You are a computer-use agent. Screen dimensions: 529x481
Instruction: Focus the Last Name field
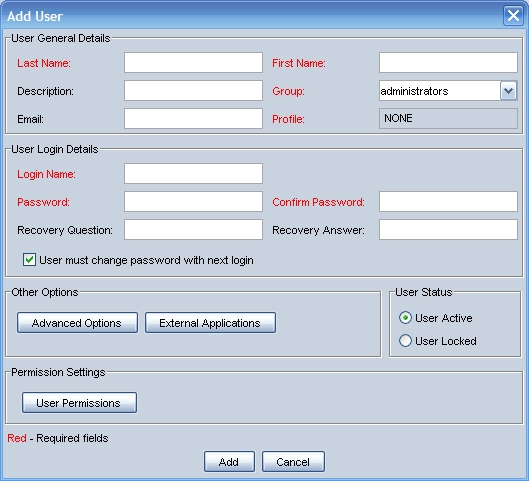(x=193, y=63)
